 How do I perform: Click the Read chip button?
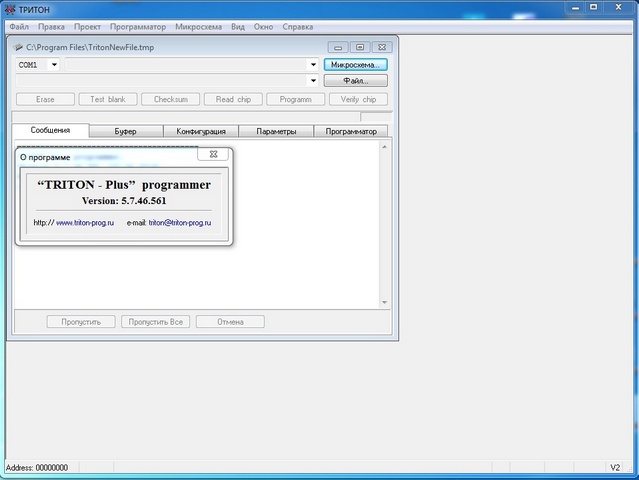[x=233, y=99]
